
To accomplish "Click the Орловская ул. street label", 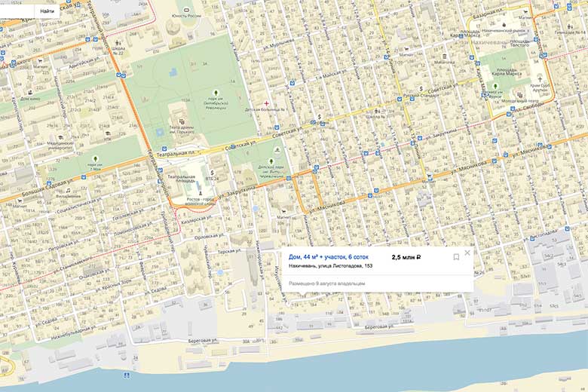I will coord(210,237).
